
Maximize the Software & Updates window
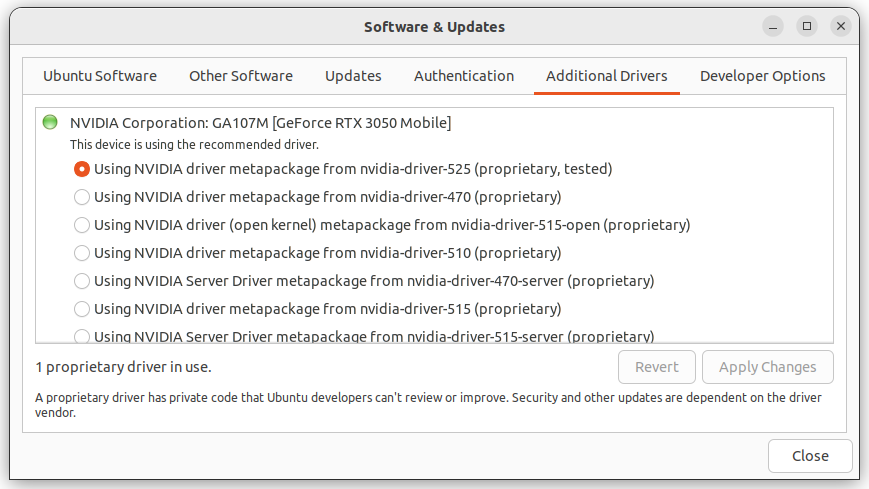tap(807, 26)
